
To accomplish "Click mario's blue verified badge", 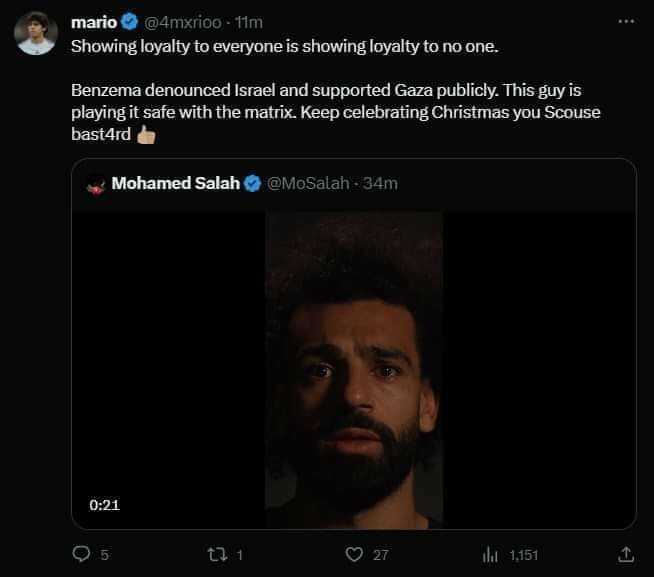I will click(x=129, y=21).
